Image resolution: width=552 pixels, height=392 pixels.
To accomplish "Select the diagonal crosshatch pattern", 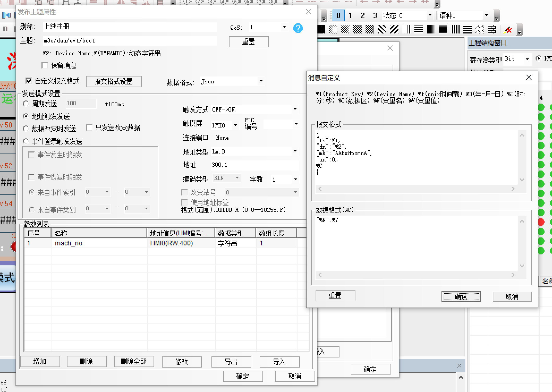I will click(480, 29).
